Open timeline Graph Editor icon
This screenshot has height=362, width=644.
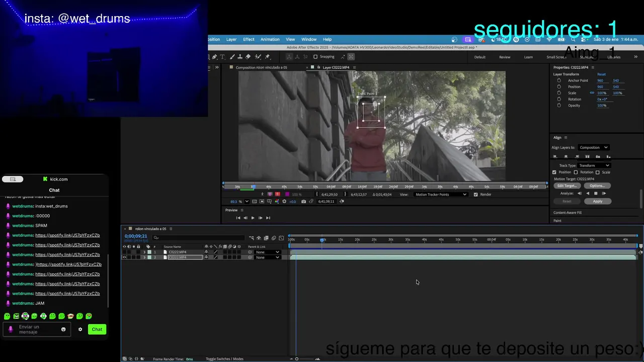[x=281, y=238]
